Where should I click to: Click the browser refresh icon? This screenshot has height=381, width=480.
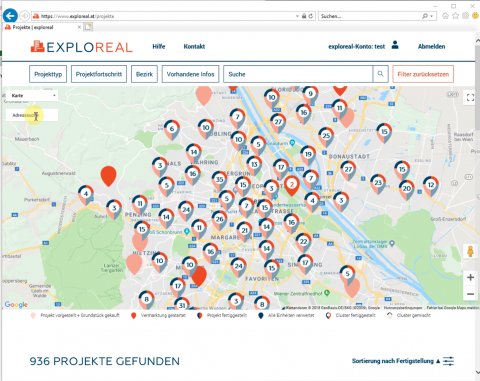tap(311, 16)
